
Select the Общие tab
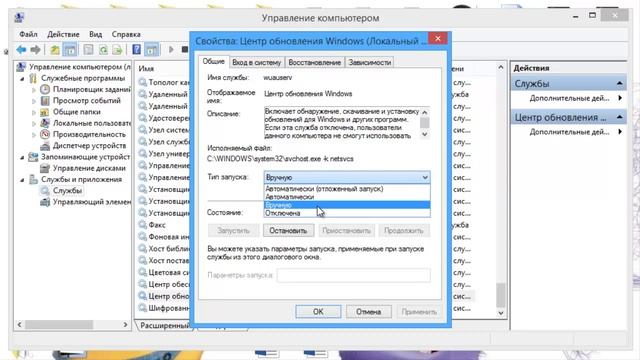point(214,61)
